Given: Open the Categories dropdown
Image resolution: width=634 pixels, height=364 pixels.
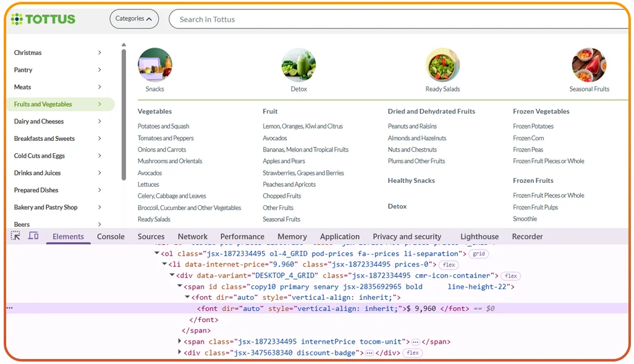Looking at the screenshot, I should click(x=134, y=19).
